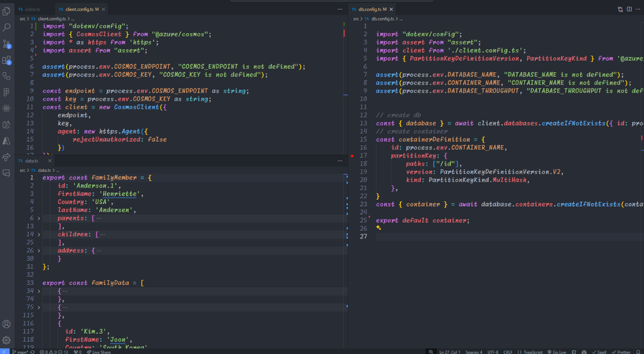Expand folded parents array on line 6
This screenshot has height=354, width=644.
point(39,219)
